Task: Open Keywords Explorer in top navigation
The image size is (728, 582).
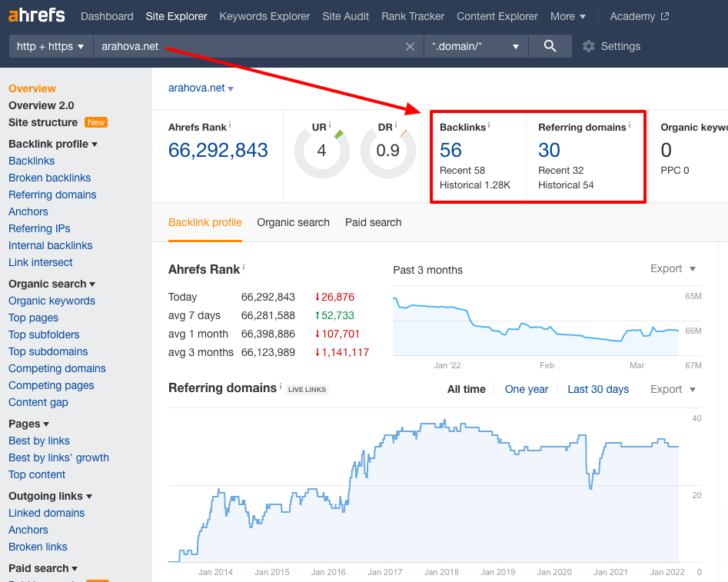Action: 264,16
